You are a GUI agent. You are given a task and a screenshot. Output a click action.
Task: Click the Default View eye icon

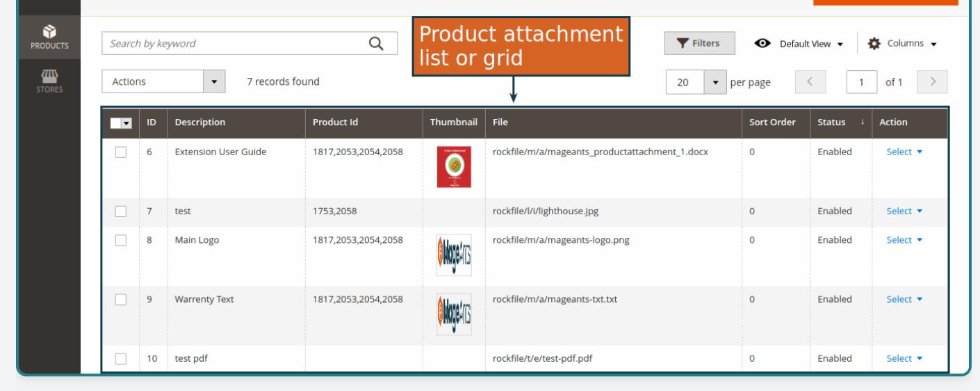pos(765,44)
